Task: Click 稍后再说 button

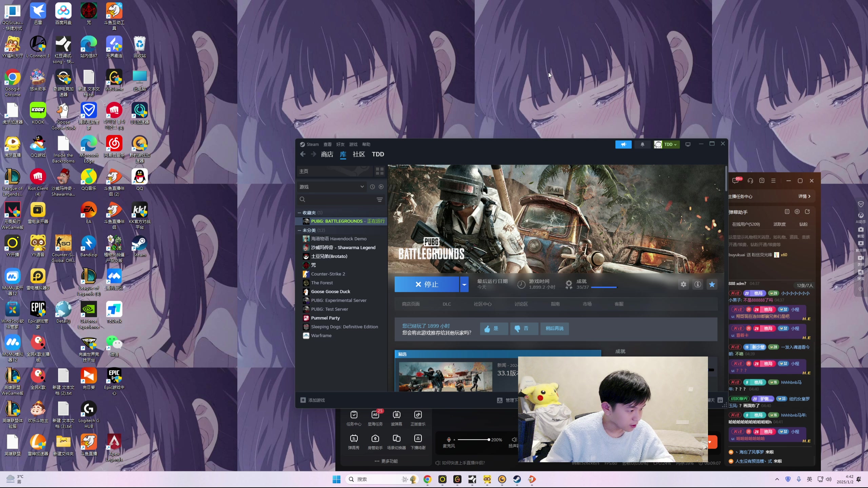Action: click(554, 328)
